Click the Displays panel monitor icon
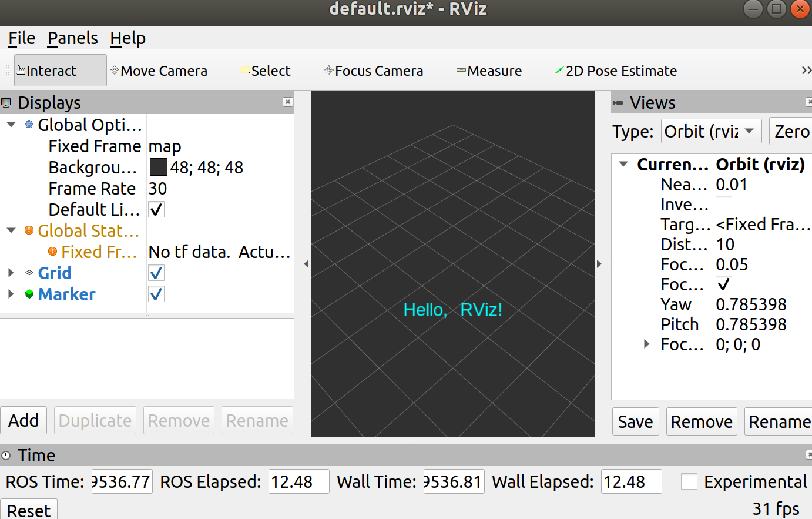The height and width of the screenshot is (519, 812). (6, 103)
